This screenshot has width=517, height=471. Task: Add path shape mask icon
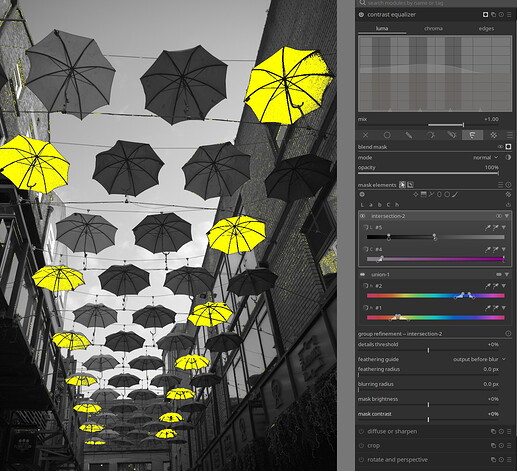coord(431,194)
